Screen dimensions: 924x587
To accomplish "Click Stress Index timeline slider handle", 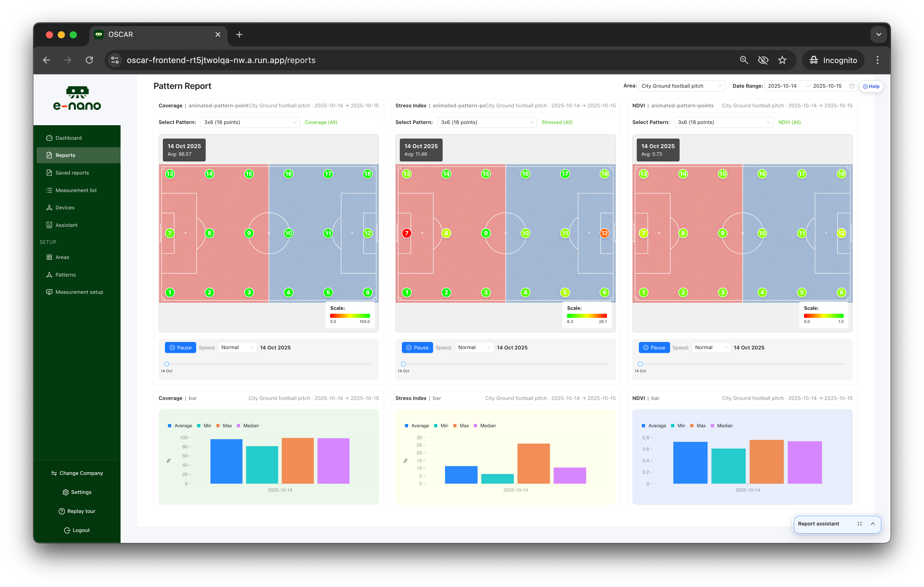I will pyautogui.click(x=403, y=364).
